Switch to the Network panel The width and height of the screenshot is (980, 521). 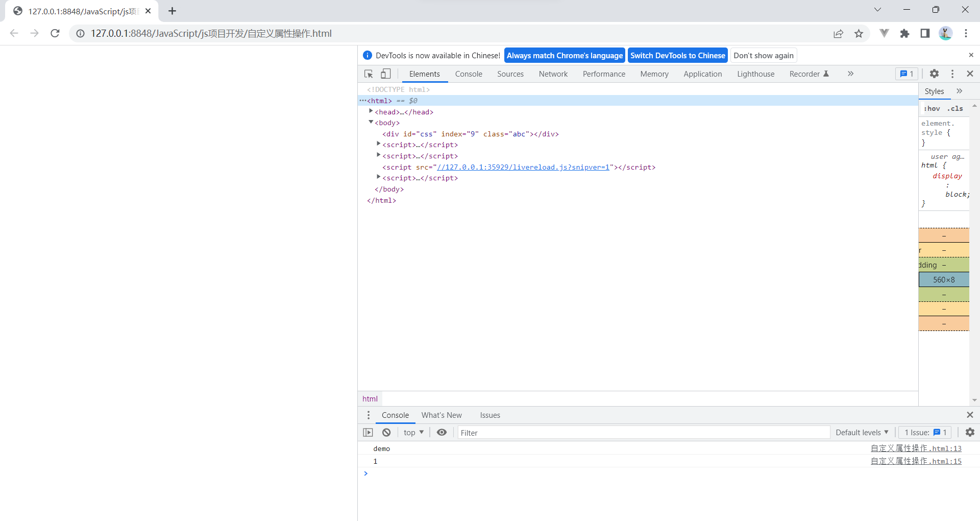click(x=553, y=74)
